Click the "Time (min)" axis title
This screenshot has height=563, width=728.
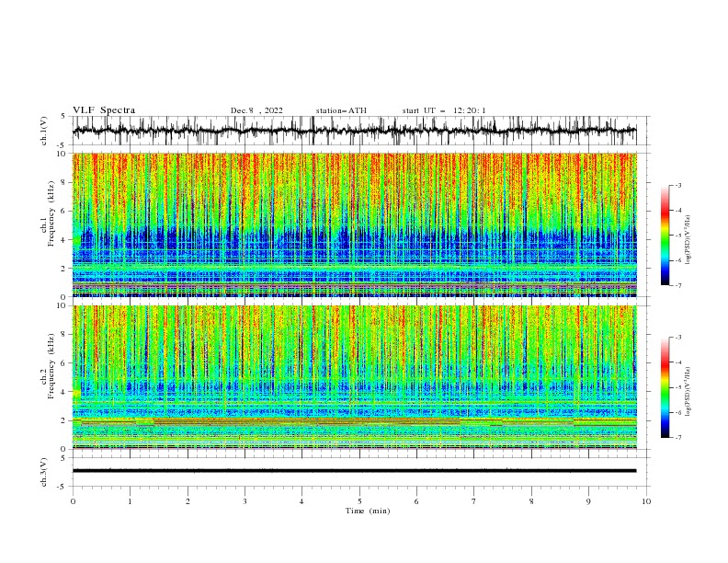(x=368, y=511)
